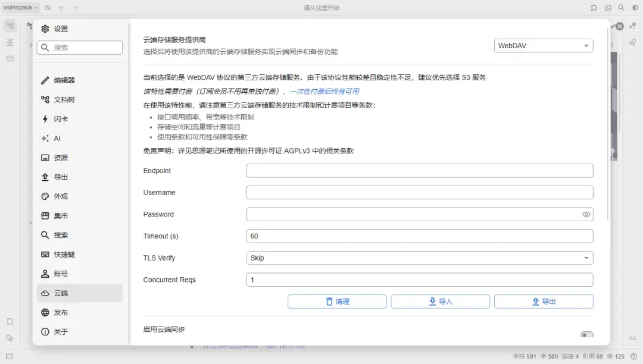643x364 pixels.
Task: Open the 集市 marketplace tab
Action: (x=80, y=216)
